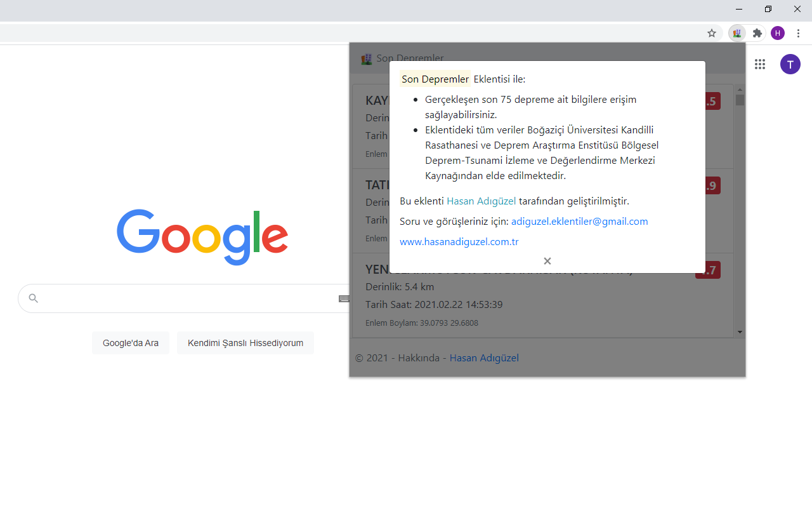Screen dimensions: 812x508
Task: Minimize the Chrome window
Action: pyautogui.click(x=739, y=9)
